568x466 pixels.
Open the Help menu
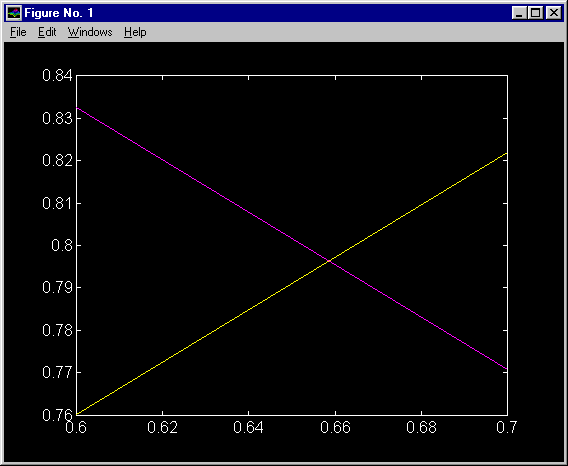click(x=135, y=32)
